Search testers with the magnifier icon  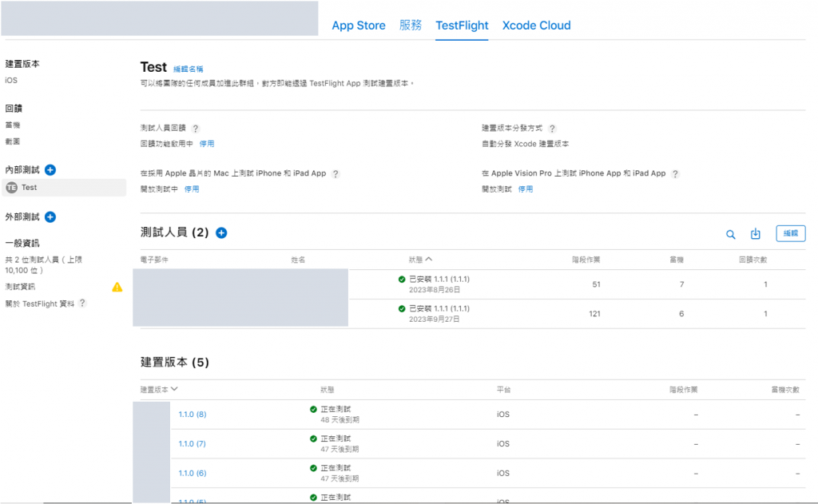730,234
